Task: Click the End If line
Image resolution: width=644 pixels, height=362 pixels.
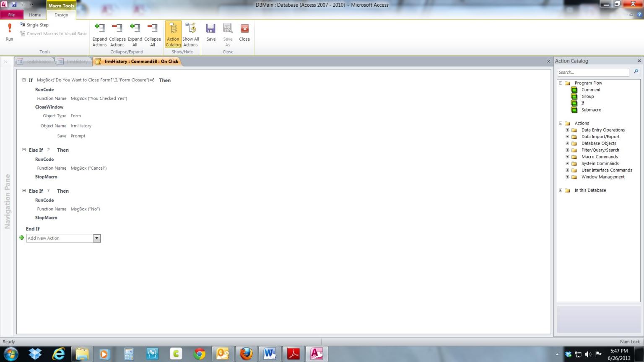Action: click(33, 229)
